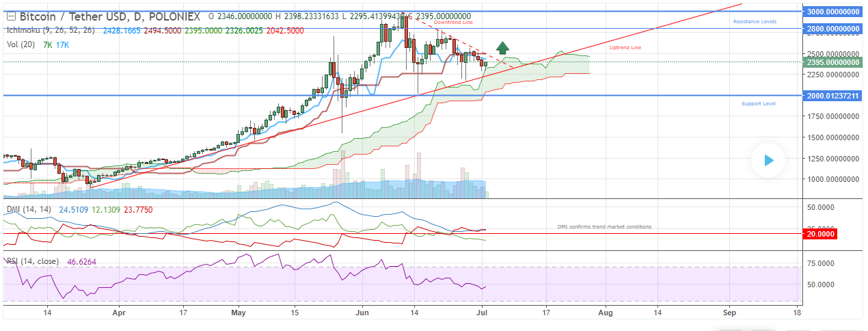This screenshot has width=868, height=331.
Task: Click the high price value H 2398.23331633
Action: 306,16
